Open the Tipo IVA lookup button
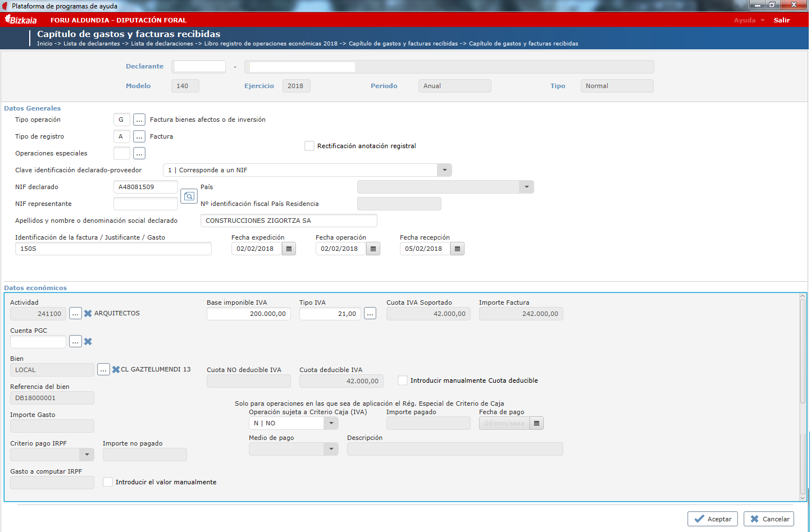 point(370,314)
